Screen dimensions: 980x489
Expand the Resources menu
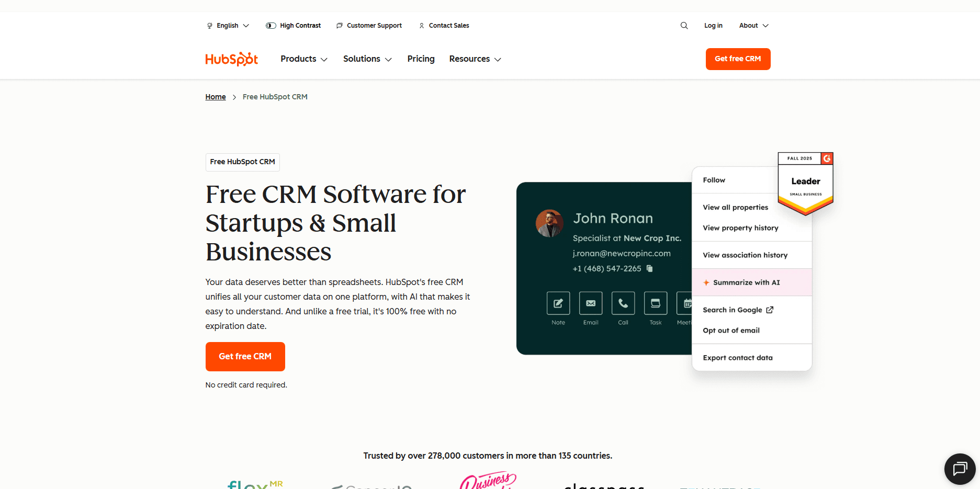(x=474, y=59)
